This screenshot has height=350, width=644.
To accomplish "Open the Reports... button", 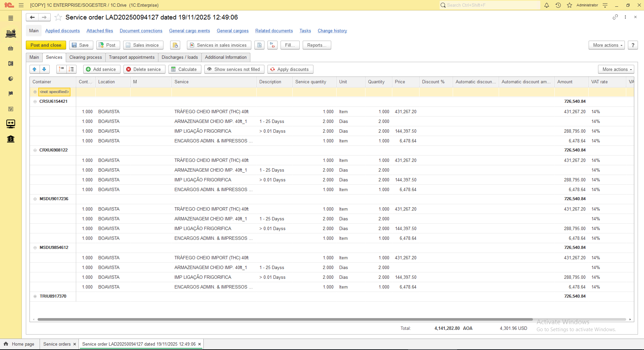I will (317, 45).
